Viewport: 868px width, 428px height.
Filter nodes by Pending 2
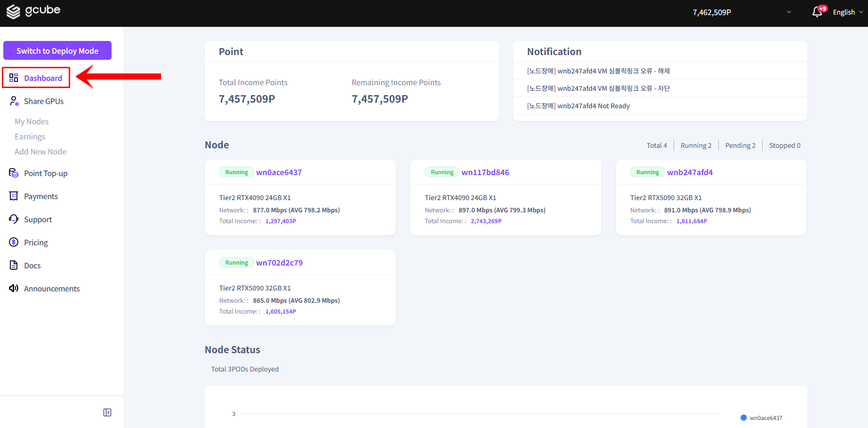[x=740, y=145]
